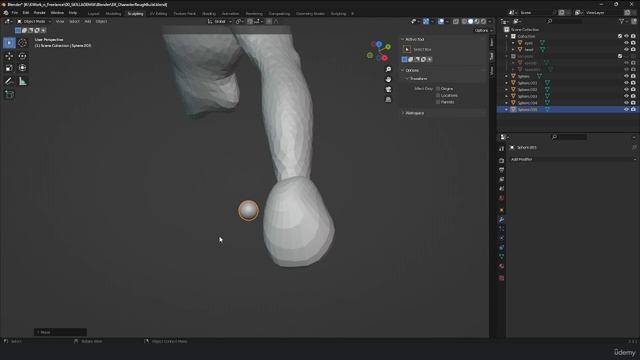Toggle X-ray view in viewport header
640x360 pixels.
point(456,21)
